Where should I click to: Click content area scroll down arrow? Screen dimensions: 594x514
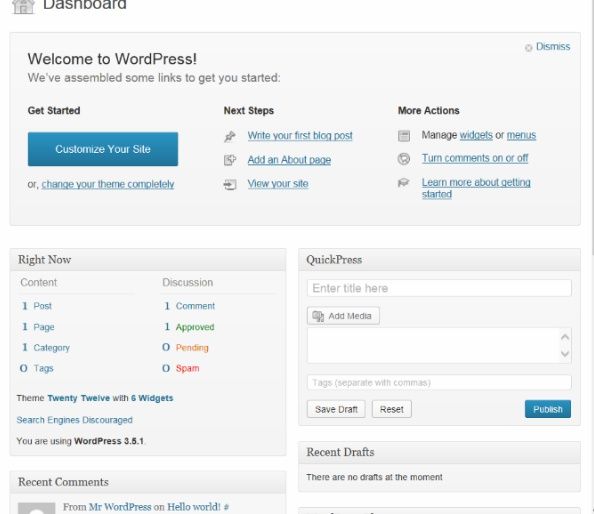point(565,354)
